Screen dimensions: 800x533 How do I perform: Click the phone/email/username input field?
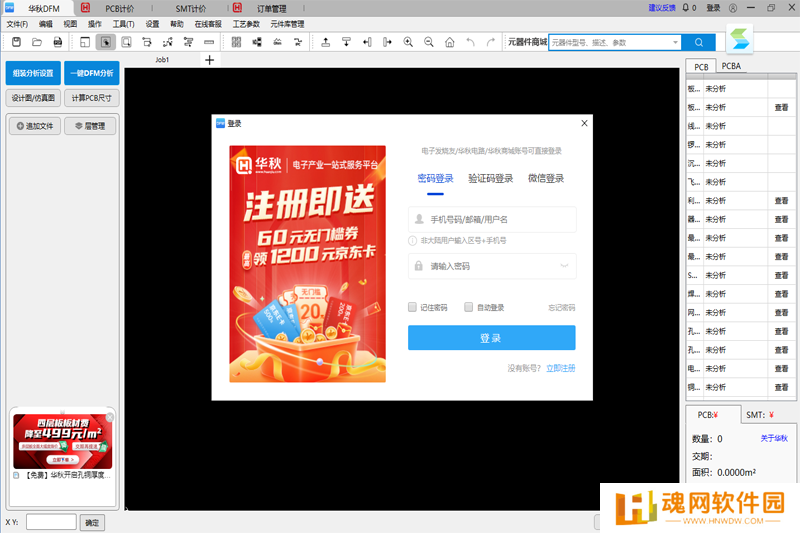click(492, 219)
